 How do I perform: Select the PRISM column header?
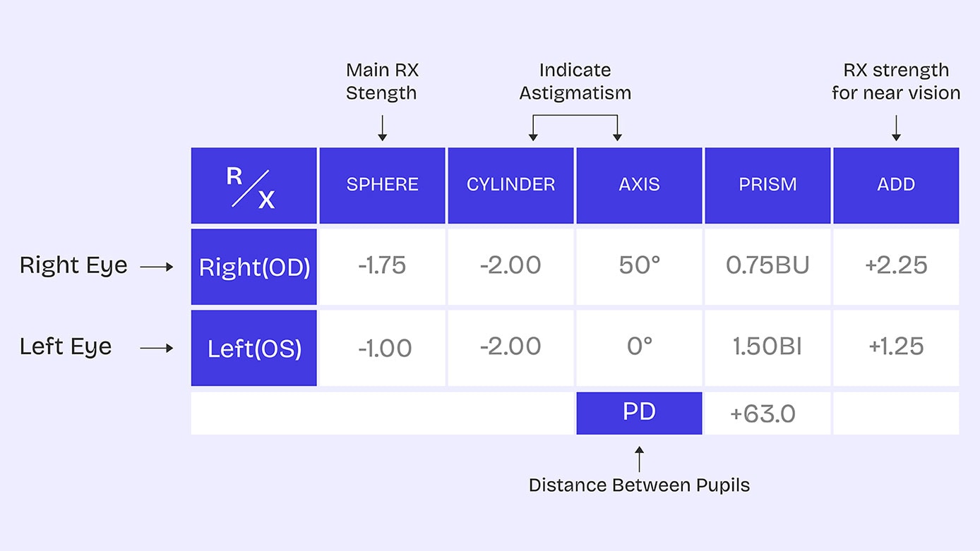click(767, 185)
